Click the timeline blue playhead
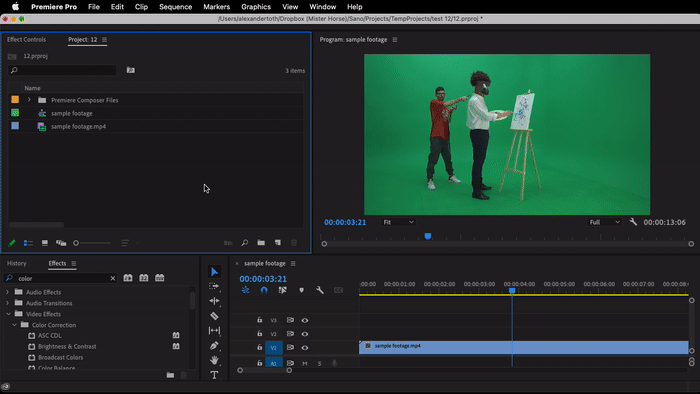 click(512, 291)
